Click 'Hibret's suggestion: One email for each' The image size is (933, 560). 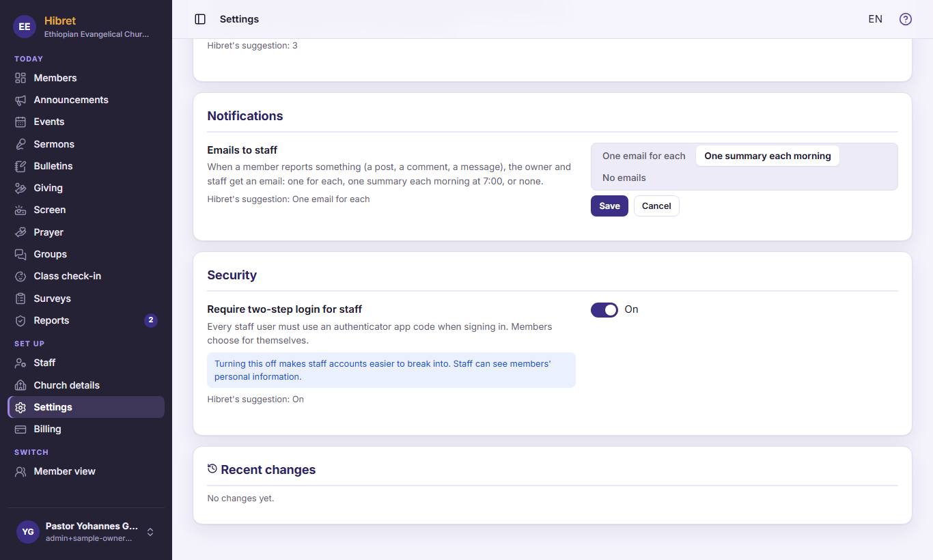[x=288, y=199]
